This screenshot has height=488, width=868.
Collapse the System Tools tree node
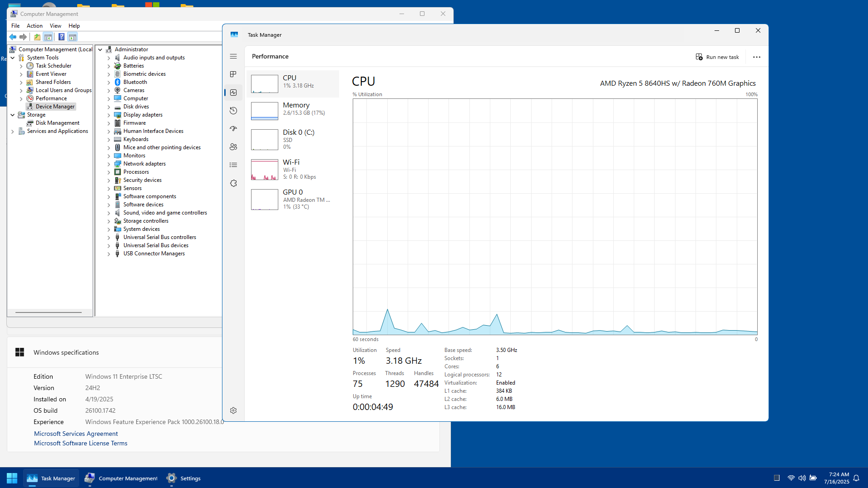point(13,58)
